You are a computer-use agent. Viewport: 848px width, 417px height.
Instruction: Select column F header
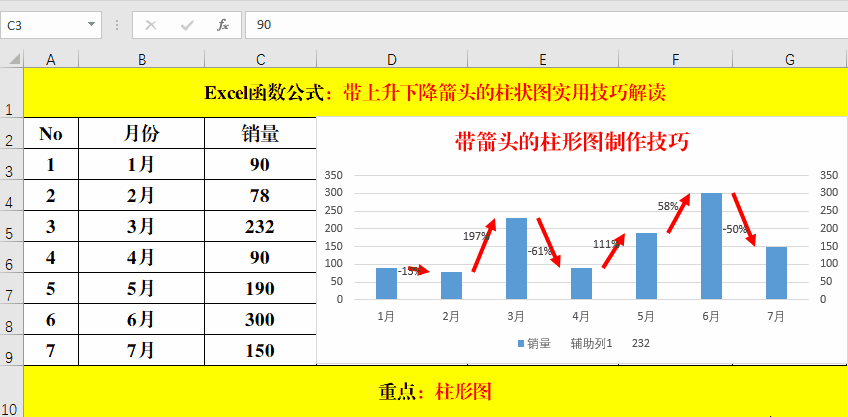[x=675, y=59]
